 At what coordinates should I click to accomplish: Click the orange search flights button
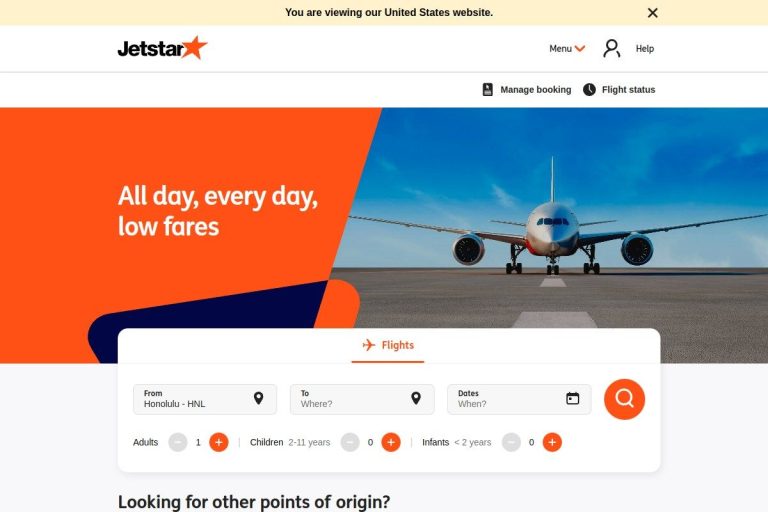(624, 399)
